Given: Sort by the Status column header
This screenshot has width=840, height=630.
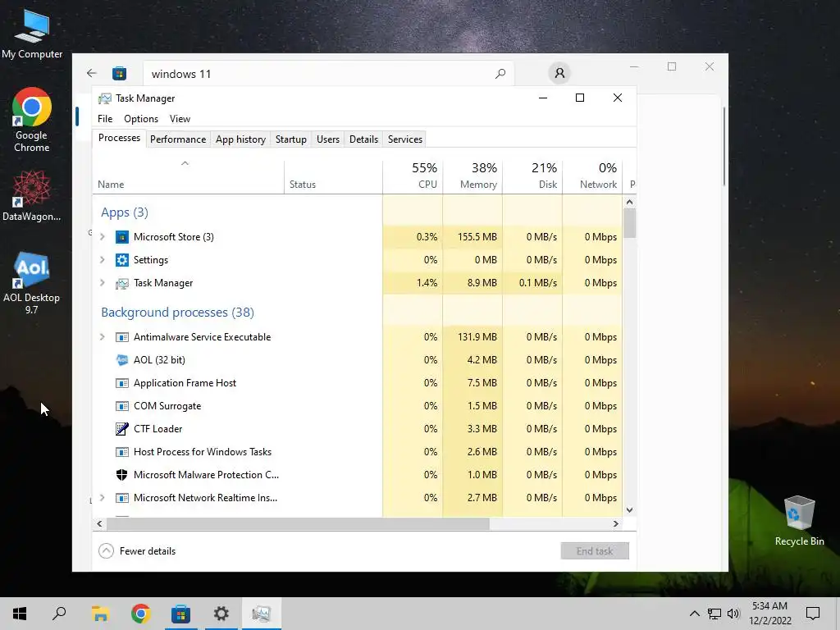Looking at the screenshot, I should click(x=333, y=176).
